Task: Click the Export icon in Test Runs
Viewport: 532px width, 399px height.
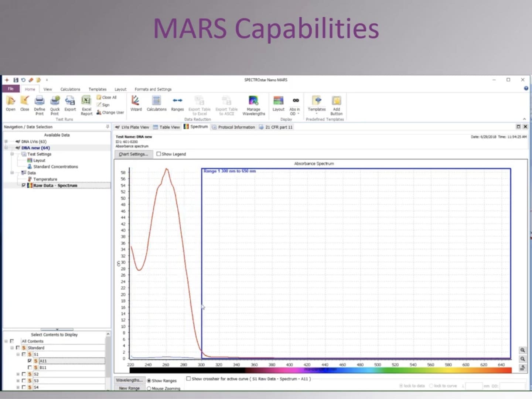Action: (70, 103)
